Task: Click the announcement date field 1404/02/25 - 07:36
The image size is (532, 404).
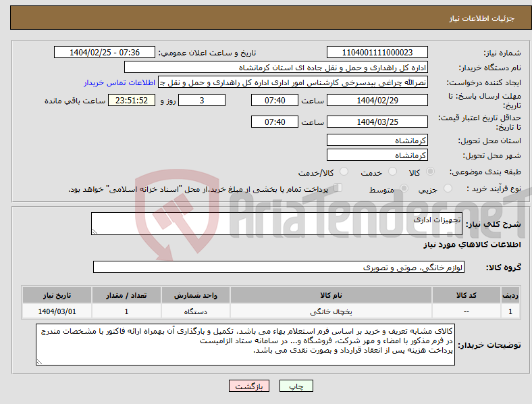Action: point(105,52)
